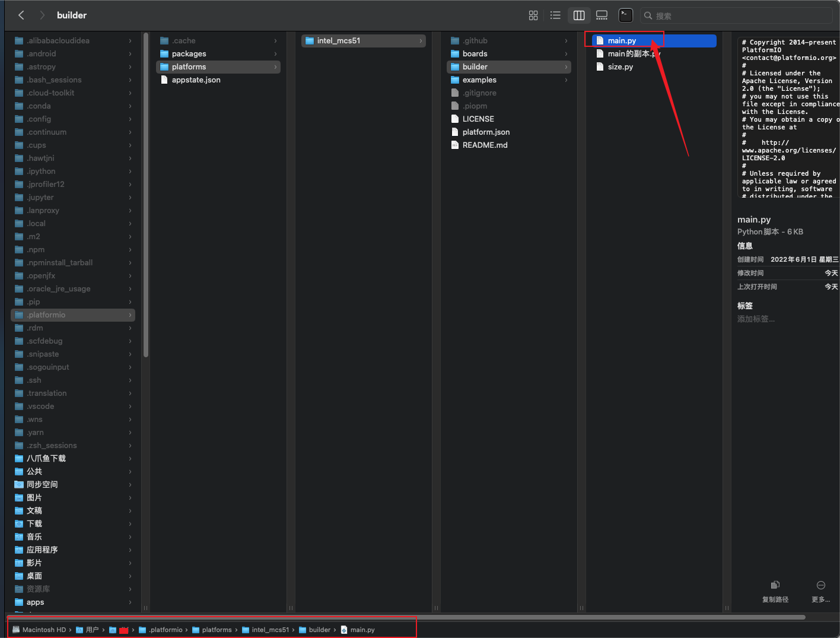
Task: Switch to icon grid view
Action: click(x=533, y=15)
